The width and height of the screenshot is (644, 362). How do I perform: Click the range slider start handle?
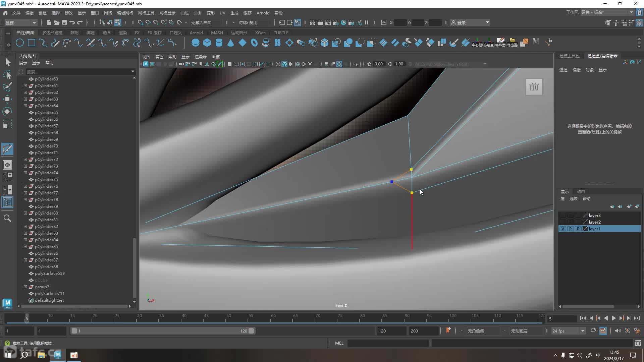74,331
